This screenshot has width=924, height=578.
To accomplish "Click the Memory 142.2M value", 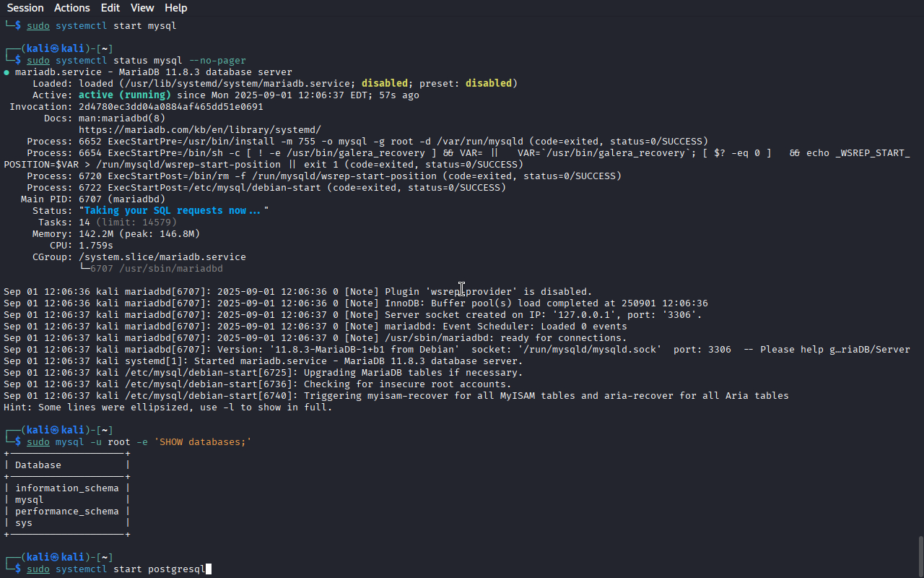I will click(96, 234).
